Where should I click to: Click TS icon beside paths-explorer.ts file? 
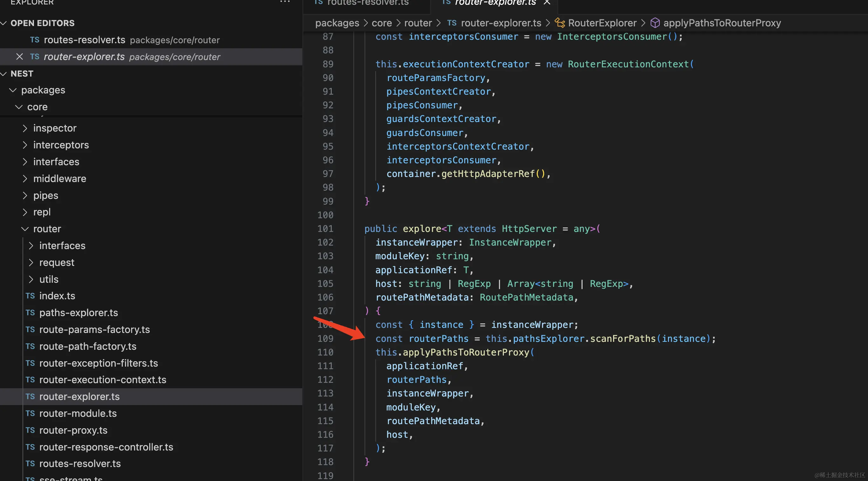click(x=30, y=313)
